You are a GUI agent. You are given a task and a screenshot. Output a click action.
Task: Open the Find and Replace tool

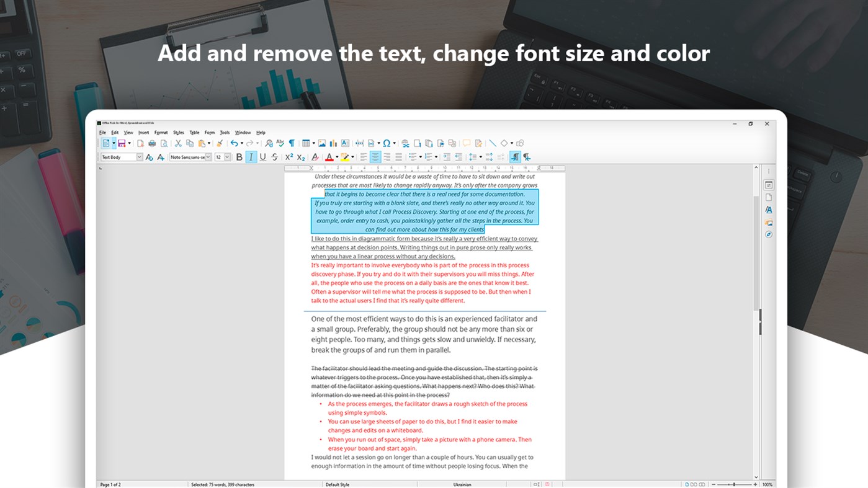click(267, 143)
